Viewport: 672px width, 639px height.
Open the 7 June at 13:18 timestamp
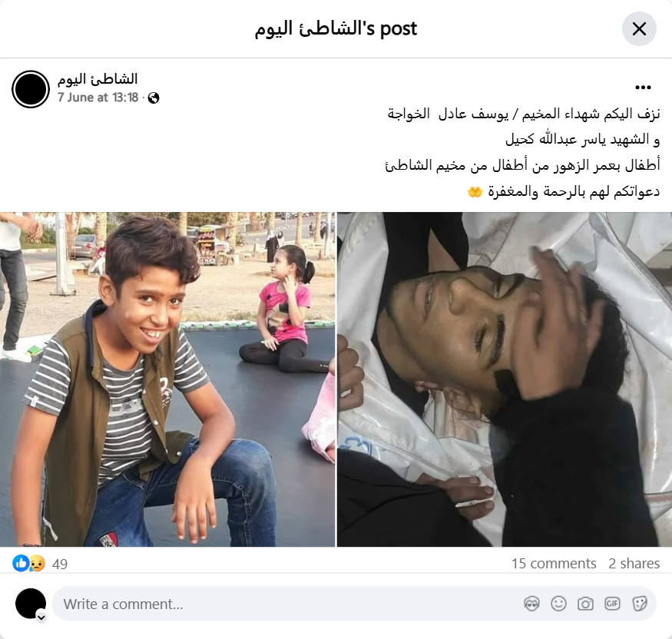[98, 98]
